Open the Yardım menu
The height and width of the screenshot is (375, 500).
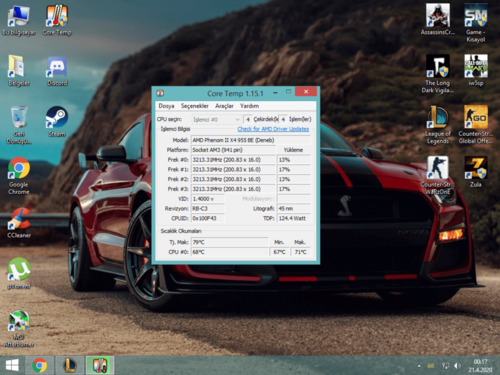249,106
